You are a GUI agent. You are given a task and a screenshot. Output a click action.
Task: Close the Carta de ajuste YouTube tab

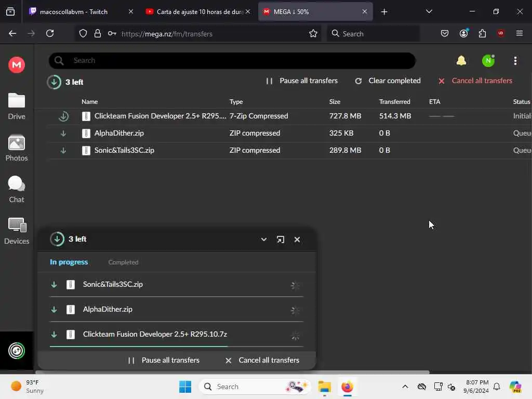[248, 11]
